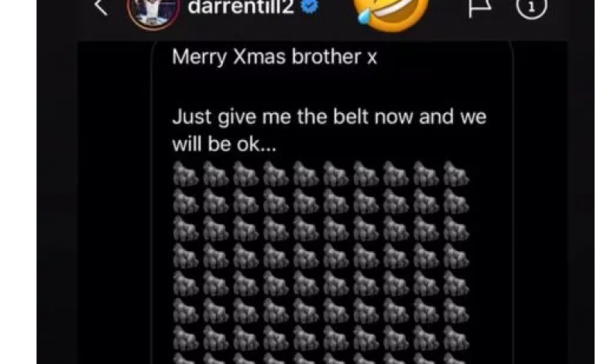
Task: Click first gorilla emoji in second row
Action: 186,201
